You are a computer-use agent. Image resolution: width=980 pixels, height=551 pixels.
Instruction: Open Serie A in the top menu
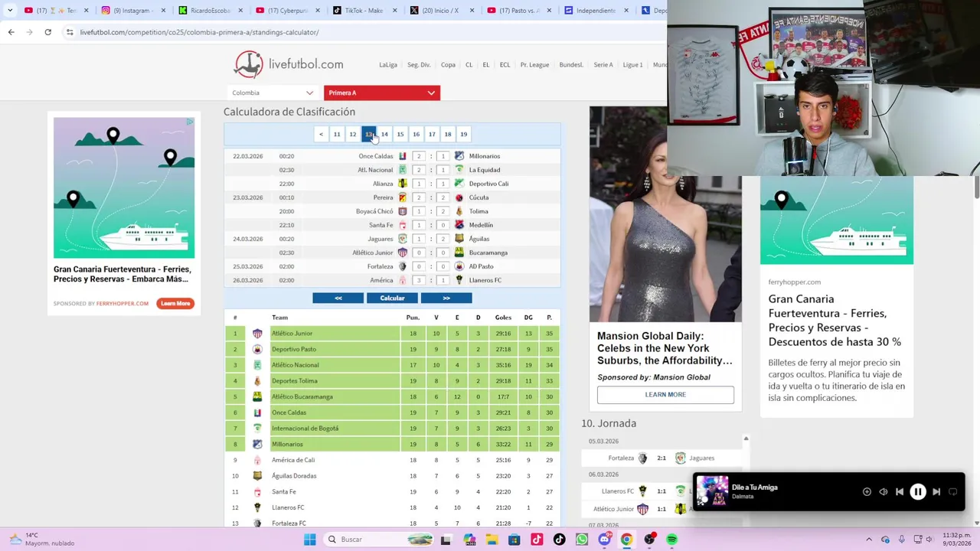[x=603, y=65]
